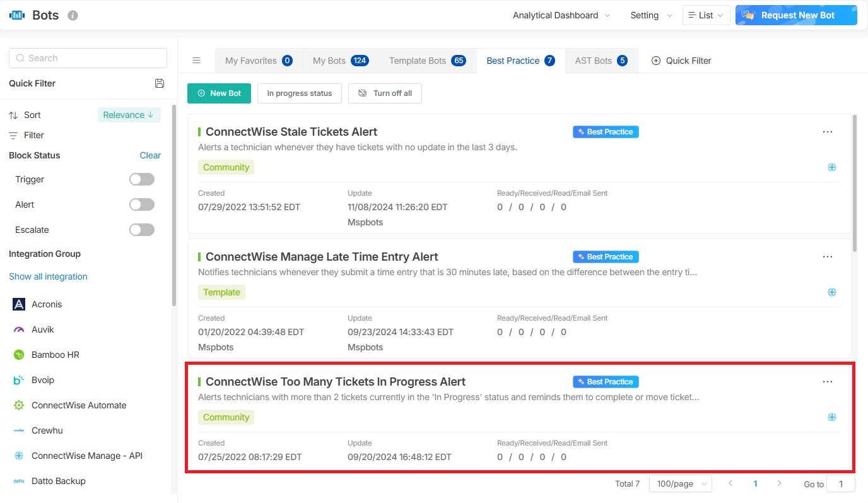This screenshot has height=503, width=868.
Task: Enable the Trigger block status toggle
Action: click(141, 179)
